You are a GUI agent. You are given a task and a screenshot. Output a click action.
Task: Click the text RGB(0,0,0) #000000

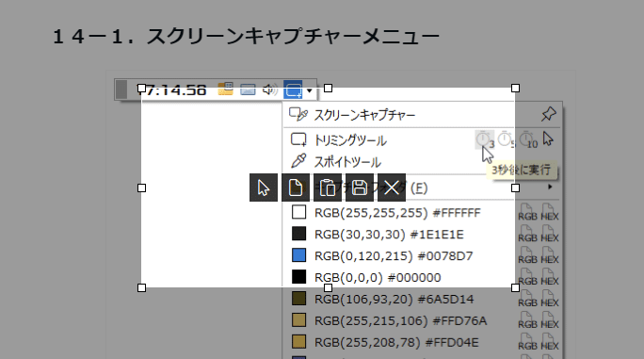click(378, 278)
